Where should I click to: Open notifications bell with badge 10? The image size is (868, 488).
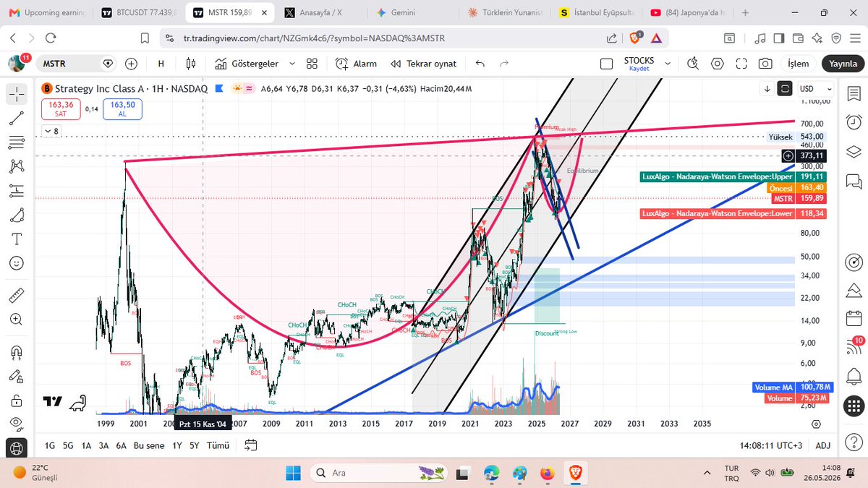[x=854, y=345]
